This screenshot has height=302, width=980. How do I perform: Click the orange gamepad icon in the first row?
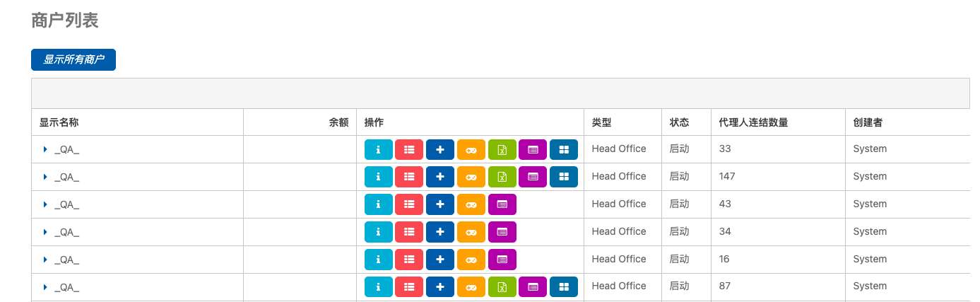tap(471, 149)
